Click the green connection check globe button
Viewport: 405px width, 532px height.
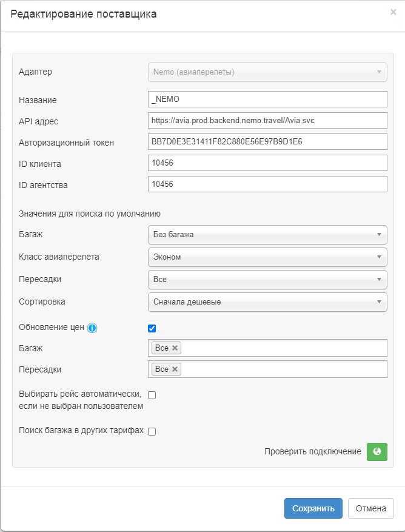pyautogui.click(x=377, y=451)
